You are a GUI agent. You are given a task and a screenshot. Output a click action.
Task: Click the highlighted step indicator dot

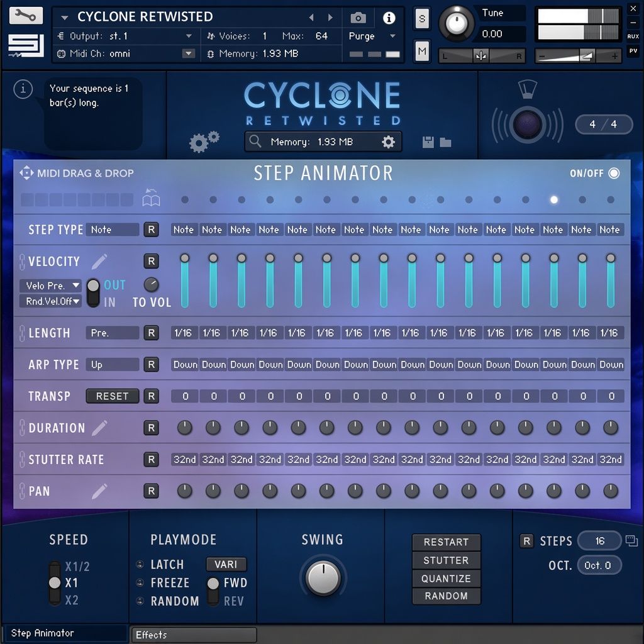tap(553, 199)
